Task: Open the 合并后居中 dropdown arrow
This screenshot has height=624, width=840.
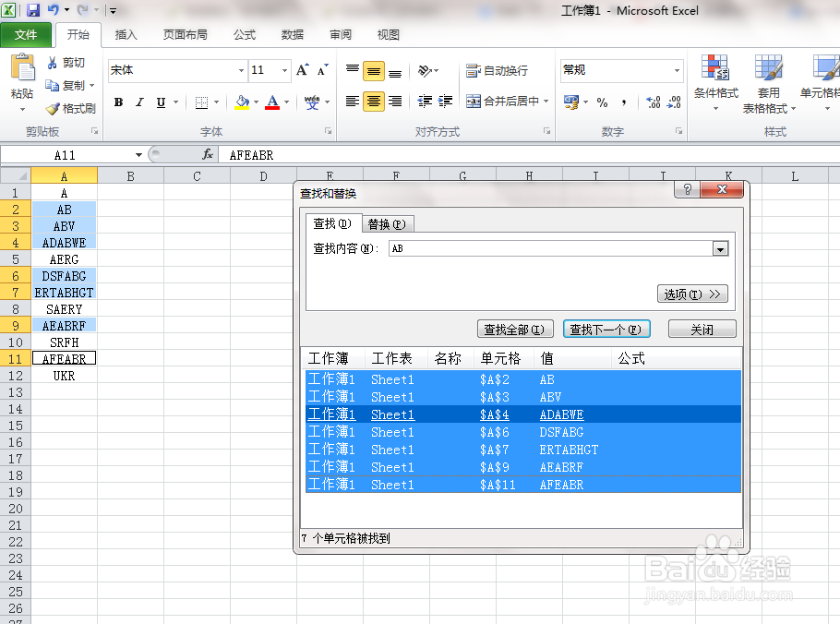Action: (546, 101)
